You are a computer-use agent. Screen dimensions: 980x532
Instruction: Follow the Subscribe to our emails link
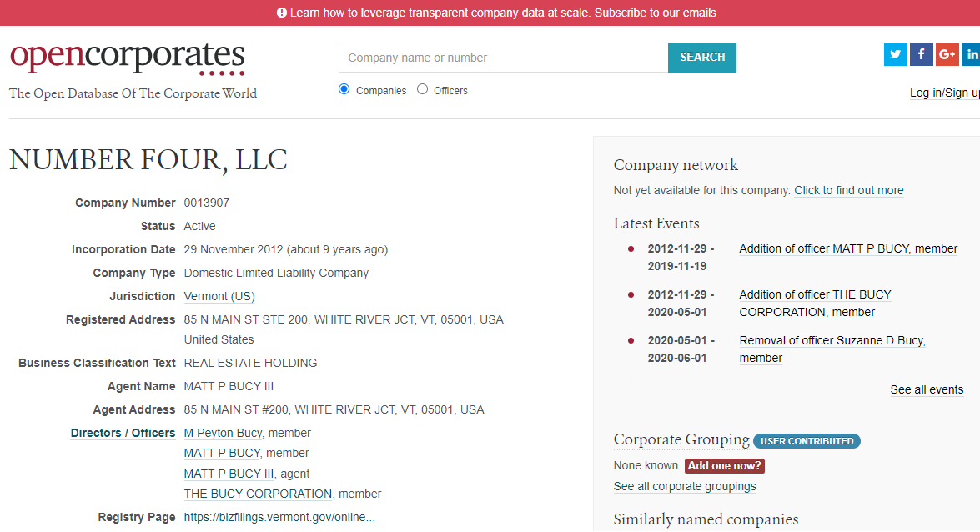click(655, 13)
